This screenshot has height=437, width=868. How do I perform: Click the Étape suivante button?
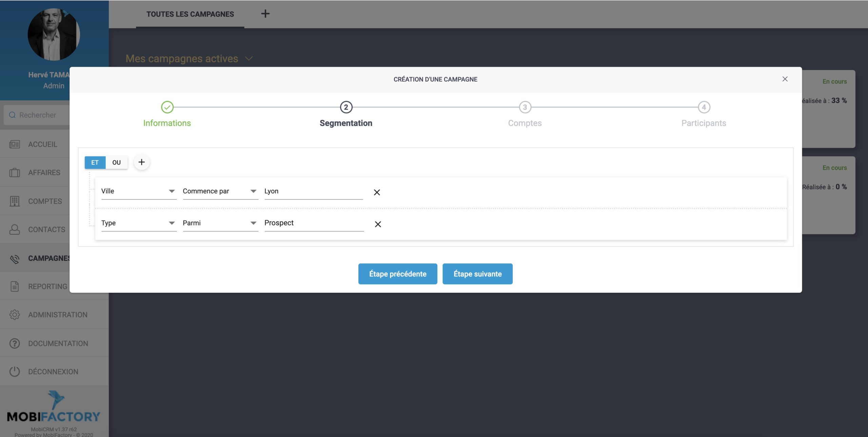coord(477,274)
